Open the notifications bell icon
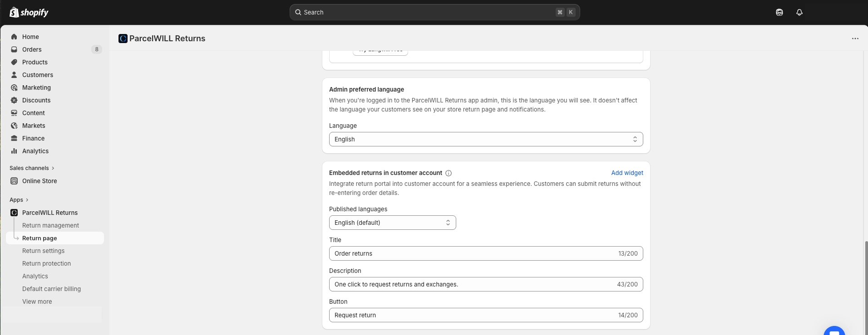 pos(799,12)
